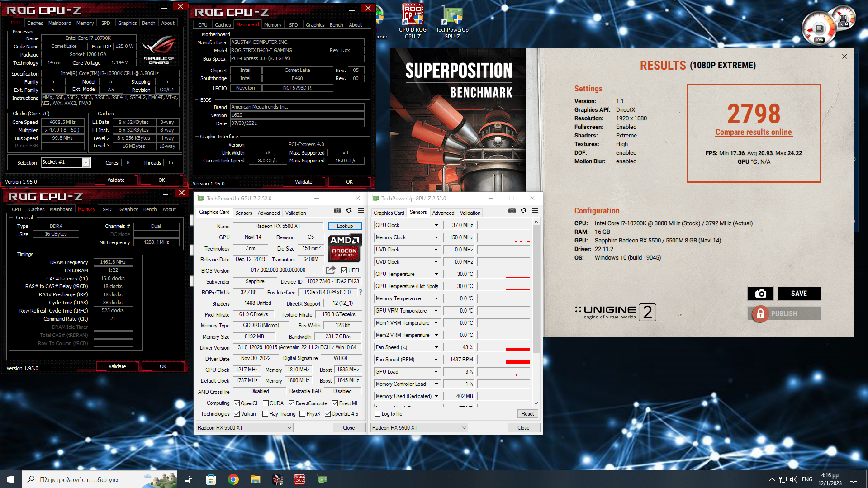
Task: Click the Superposition benchmark taskbar icon
Action: pyautogui.click(x=277, y=479)
